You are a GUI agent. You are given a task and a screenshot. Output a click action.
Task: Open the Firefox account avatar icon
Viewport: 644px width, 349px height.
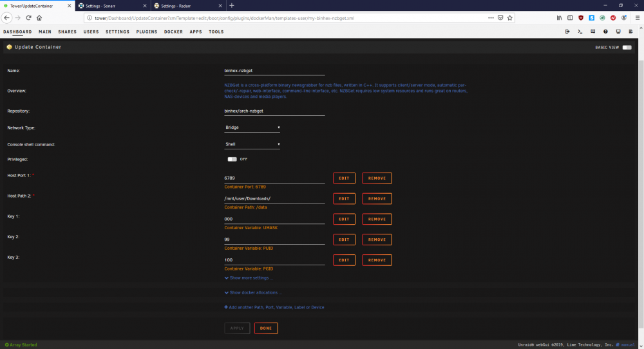tap(624, 18)
